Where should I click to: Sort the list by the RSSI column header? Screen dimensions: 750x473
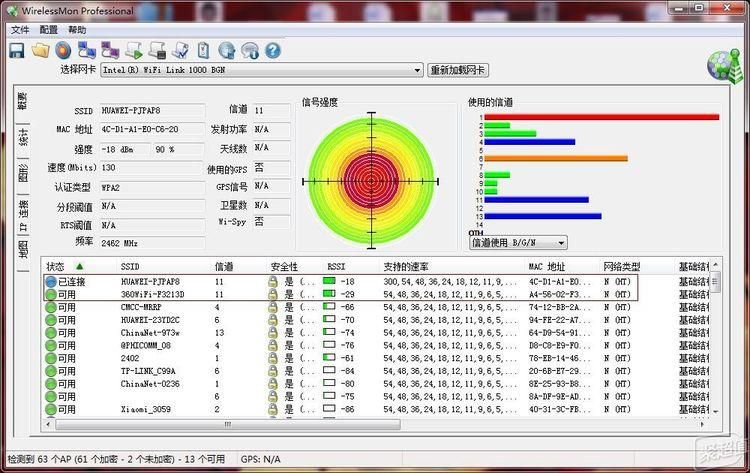336,267
